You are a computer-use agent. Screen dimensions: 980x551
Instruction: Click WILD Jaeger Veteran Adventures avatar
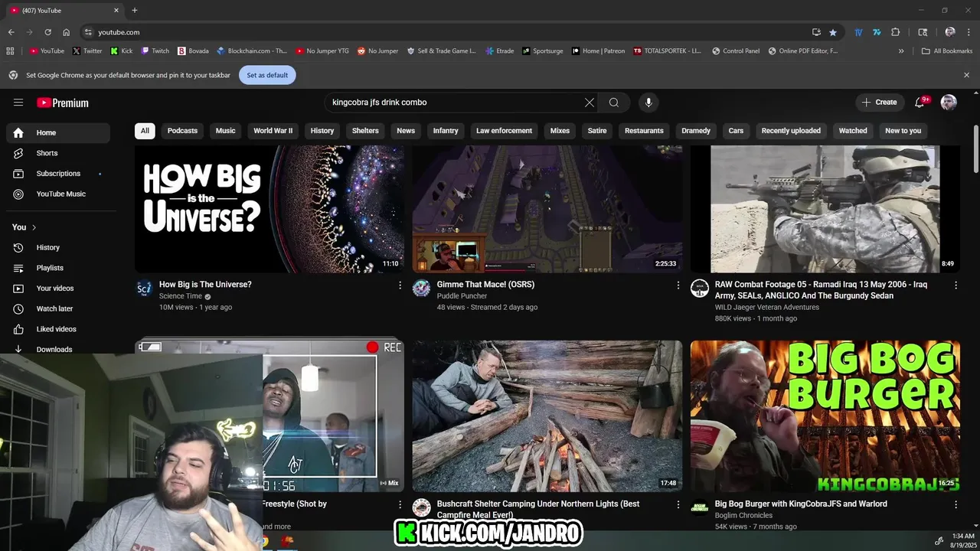tap(699, 288)
